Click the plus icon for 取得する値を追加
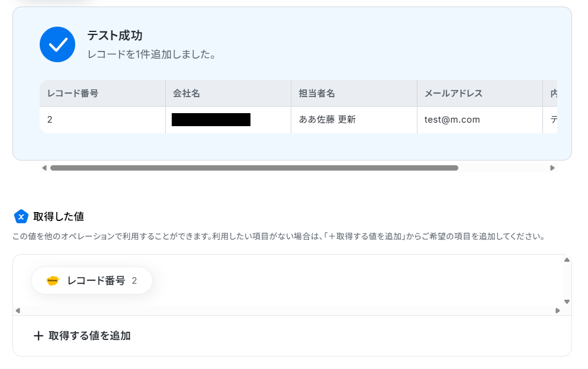Image resolution: width=588 pixels, height=369 pixels. pyautogui.click(x=38, y=336)
